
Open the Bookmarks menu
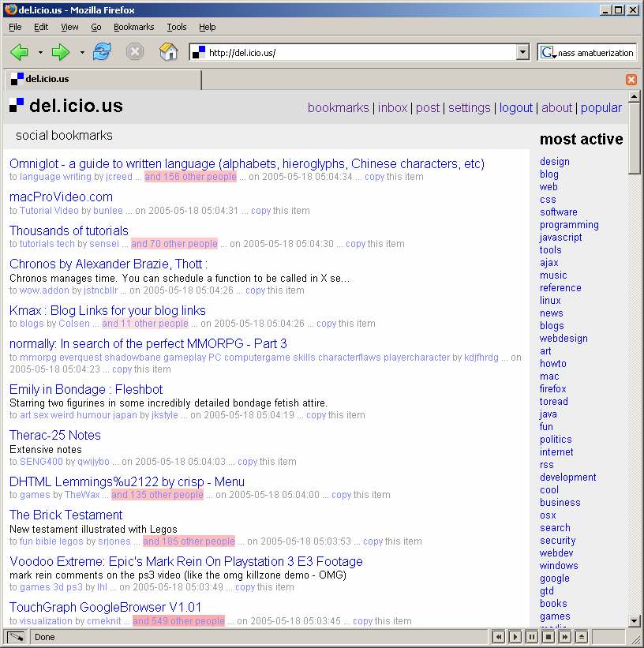134,28
